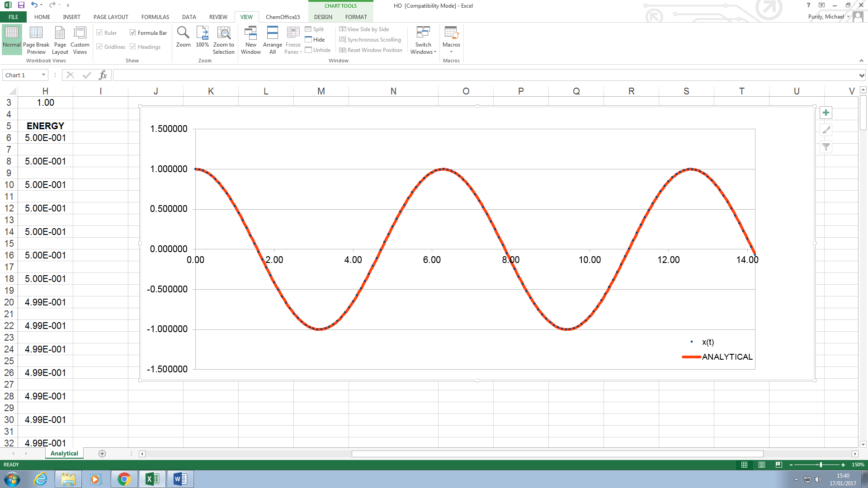Expand the Switch Windows dropdown

[x=423, y=41]
